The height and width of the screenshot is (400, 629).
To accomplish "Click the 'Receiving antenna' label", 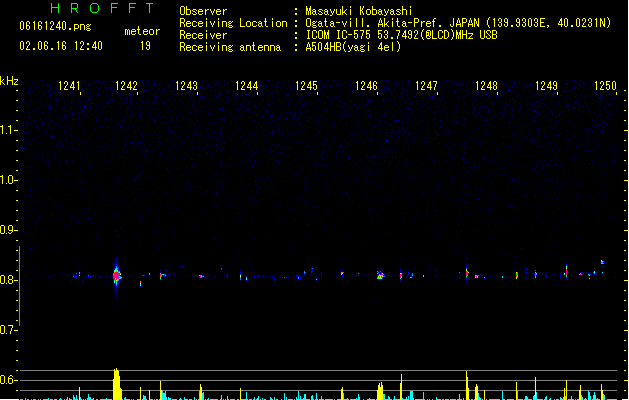I will point(230,47).
